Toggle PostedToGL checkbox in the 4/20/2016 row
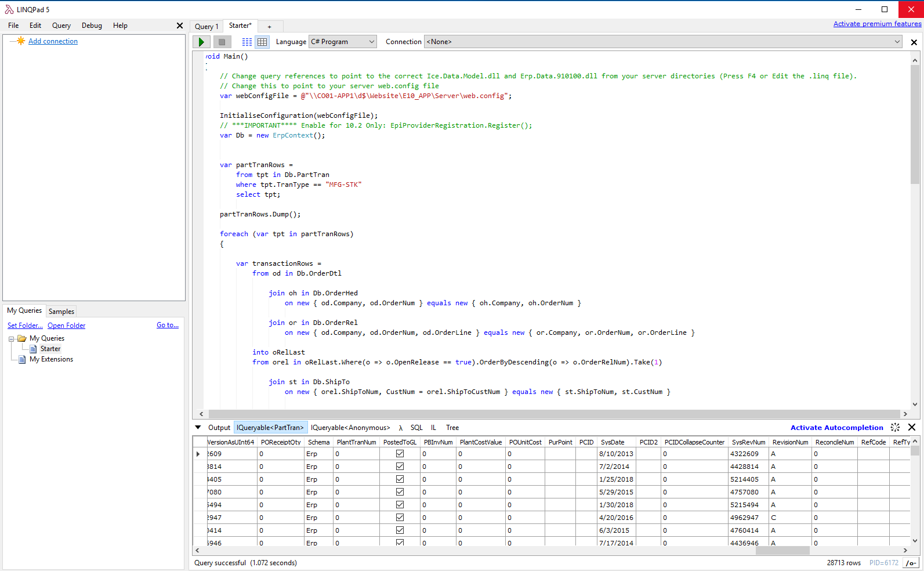Screen dimensions: 924x571 coord(400,518)
